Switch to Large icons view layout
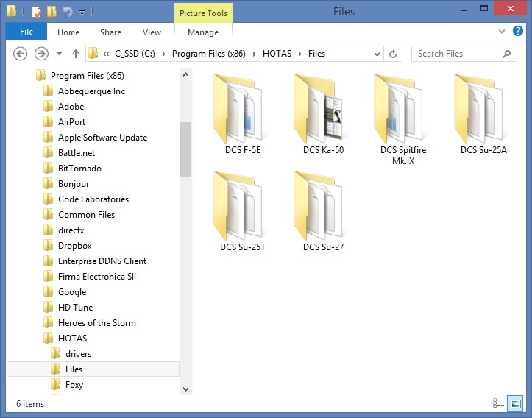The height and width of the screenshot is (418, 532). [x=518, y=403]
